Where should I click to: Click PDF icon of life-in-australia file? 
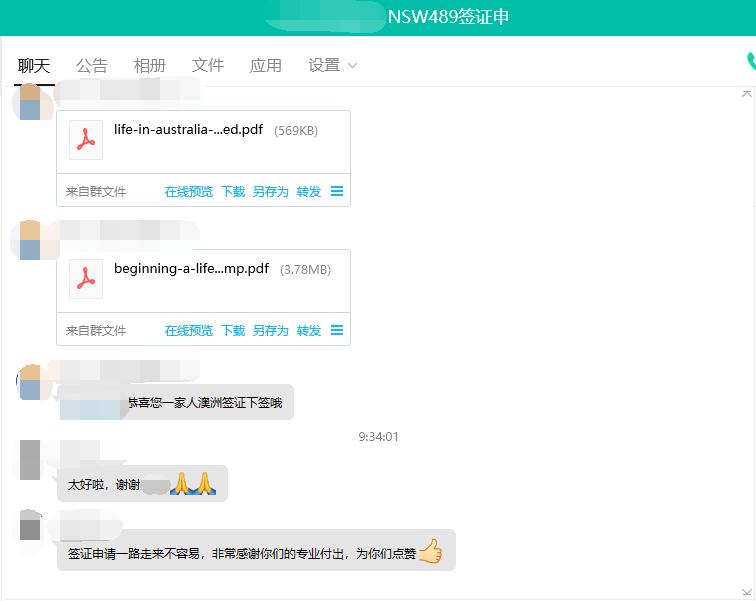(86, 141)
